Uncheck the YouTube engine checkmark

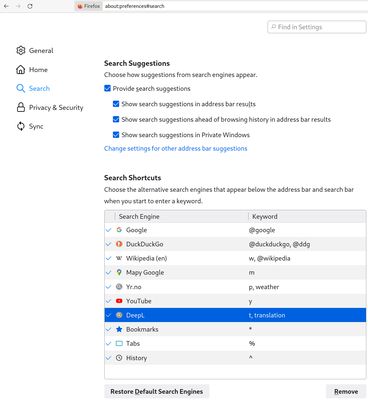coord(108,301)
